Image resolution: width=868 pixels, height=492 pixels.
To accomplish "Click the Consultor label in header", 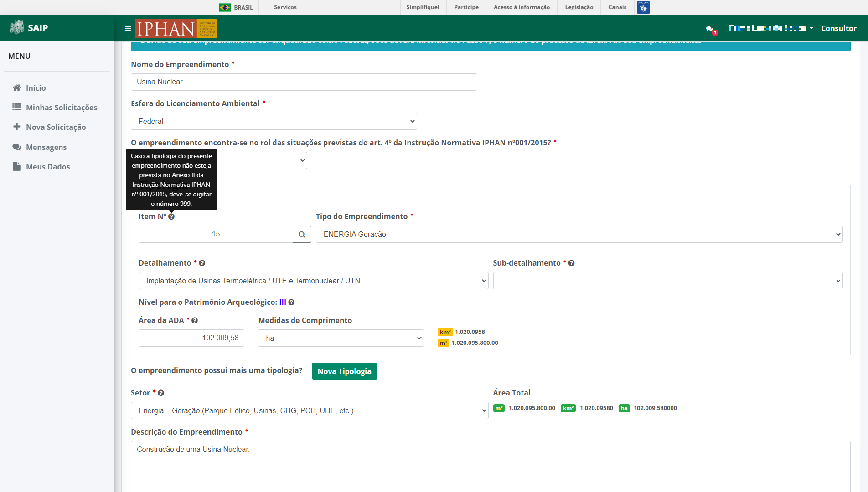I will (x=838, y=28).
